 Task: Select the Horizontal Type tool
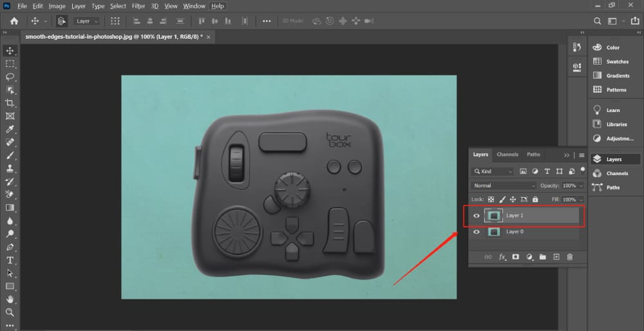(10, 260)
